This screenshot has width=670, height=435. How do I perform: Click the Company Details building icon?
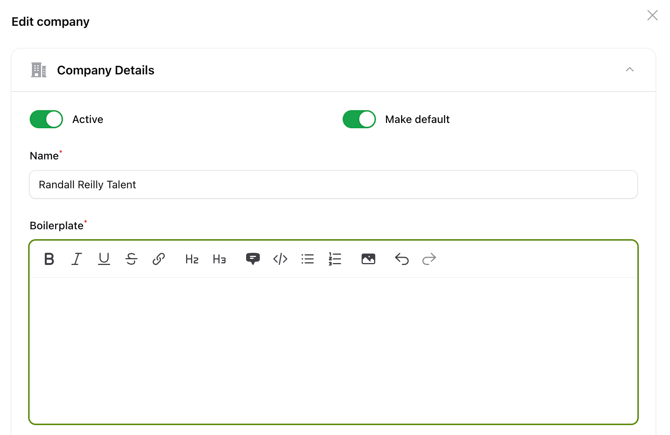tap(38, 70)
